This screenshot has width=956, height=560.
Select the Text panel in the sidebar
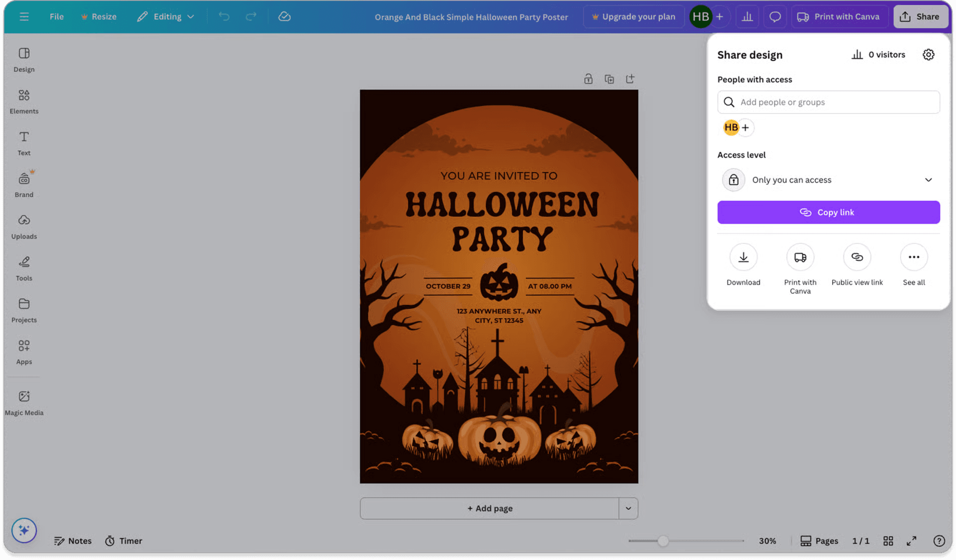click(23, 143)
